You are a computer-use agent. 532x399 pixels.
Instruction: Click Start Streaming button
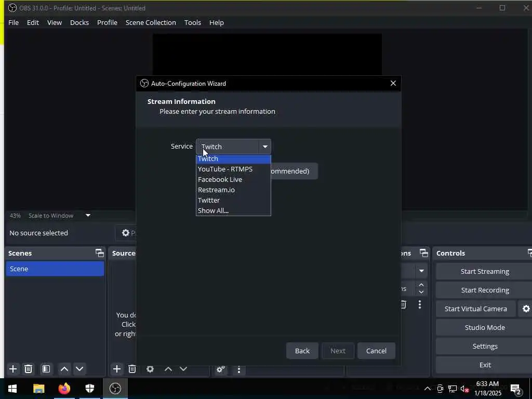(x=485, y=271)
